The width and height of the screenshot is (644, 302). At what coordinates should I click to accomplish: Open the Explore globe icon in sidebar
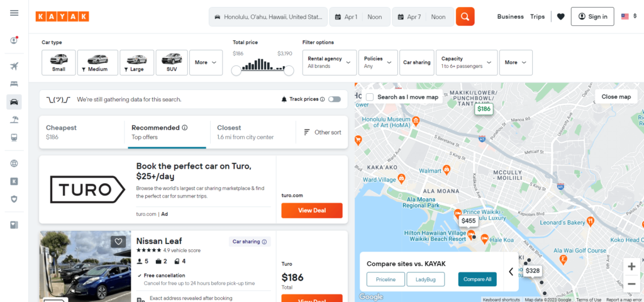click(x=14, y=164)
